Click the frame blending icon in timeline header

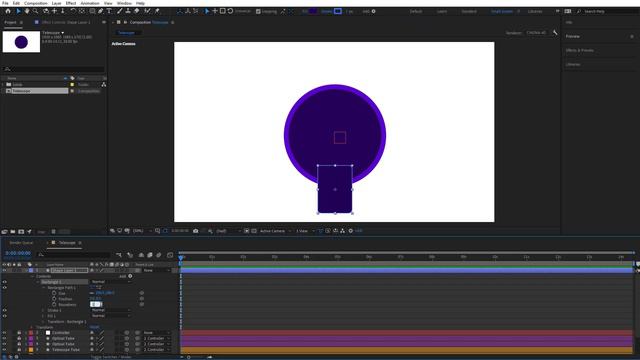(150, 255)
